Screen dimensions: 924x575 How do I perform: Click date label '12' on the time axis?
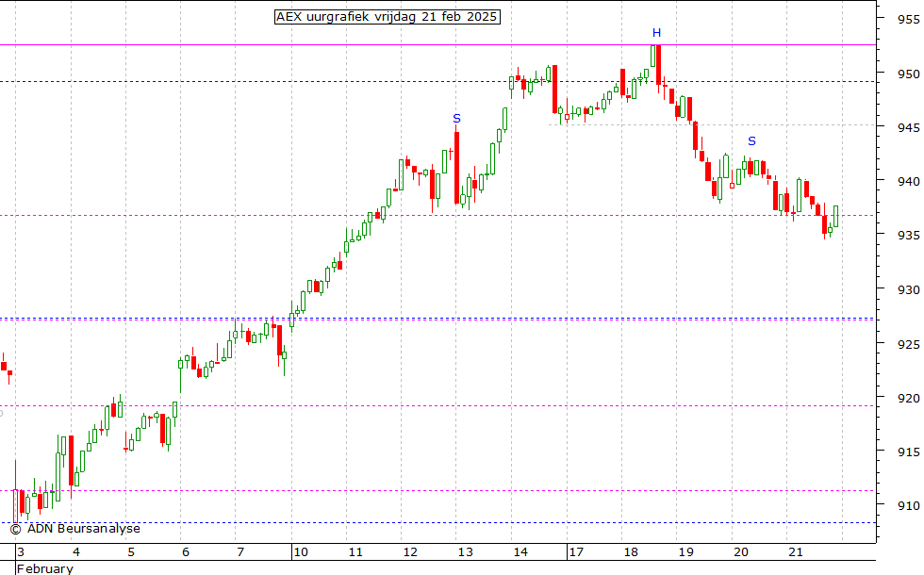tap(410, 552)
